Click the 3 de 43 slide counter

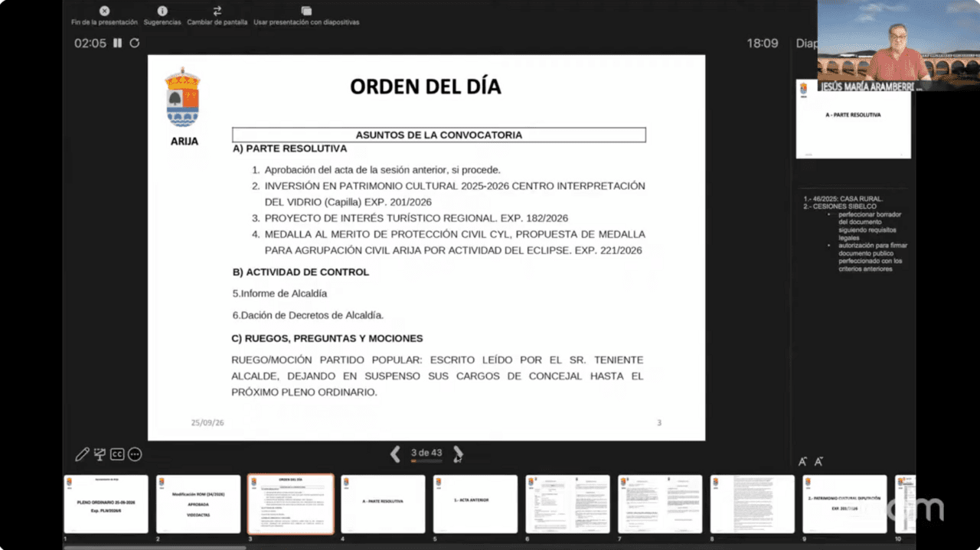pos(426,453)
